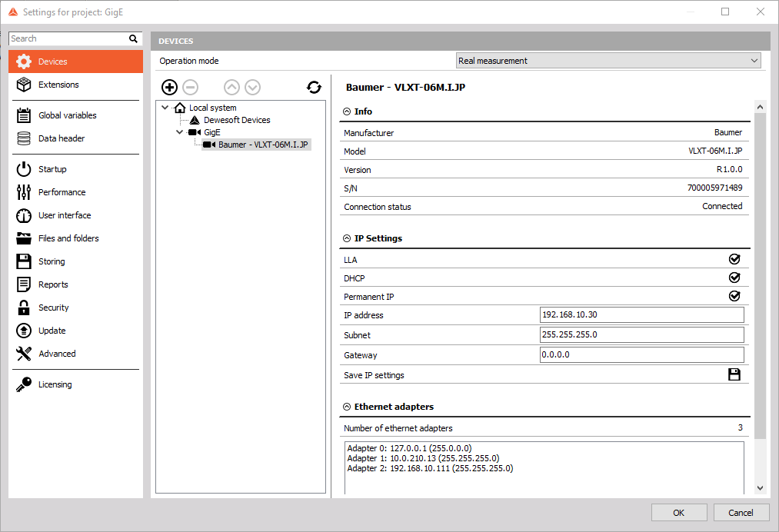This screenshot has height=532, width=779.
Task: Click the number of ethernet adapters value
Action: pyautogui.click(x=741, y=427)
